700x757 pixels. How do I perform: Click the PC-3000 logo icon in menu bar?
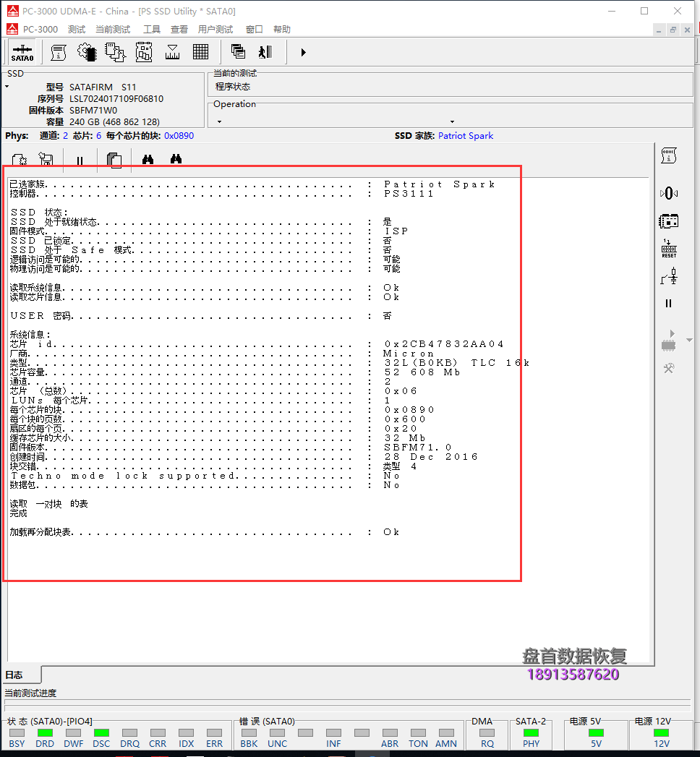pos(12,29)
